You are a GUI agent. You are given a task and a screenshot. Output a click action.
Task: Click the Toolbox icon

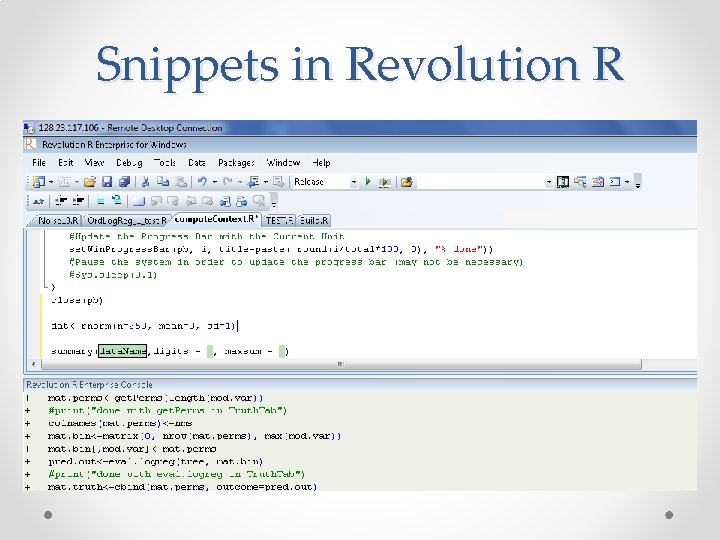coord(598,182)
